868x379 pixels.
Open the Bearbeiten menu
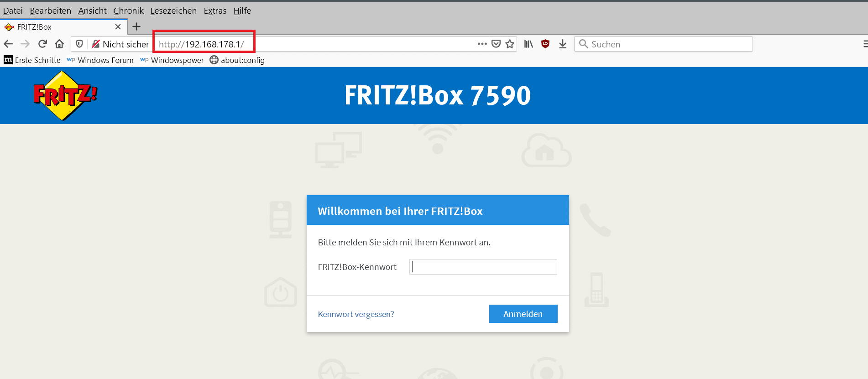[x=51, y=10]
